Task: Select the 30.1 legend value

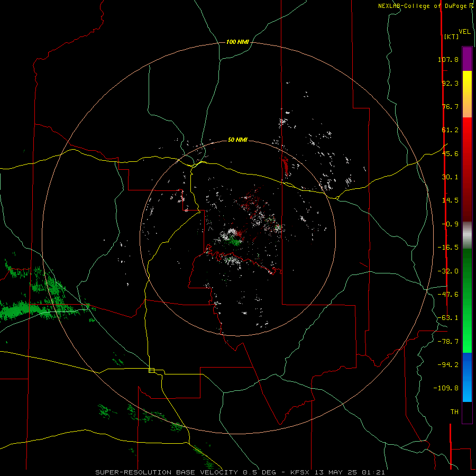Action: [x=450, y=177]
